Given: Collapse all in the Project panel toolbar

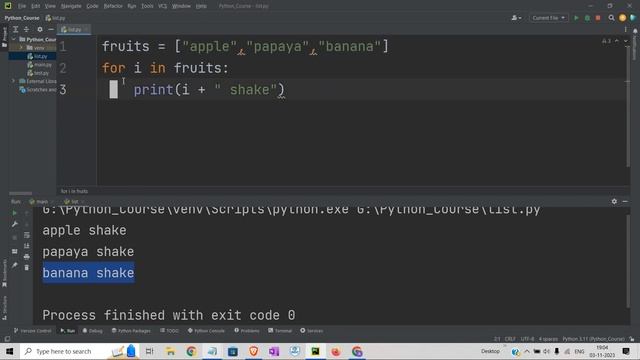Looking at the screenshot, I should pyautogui.click(x=27, y=29).
